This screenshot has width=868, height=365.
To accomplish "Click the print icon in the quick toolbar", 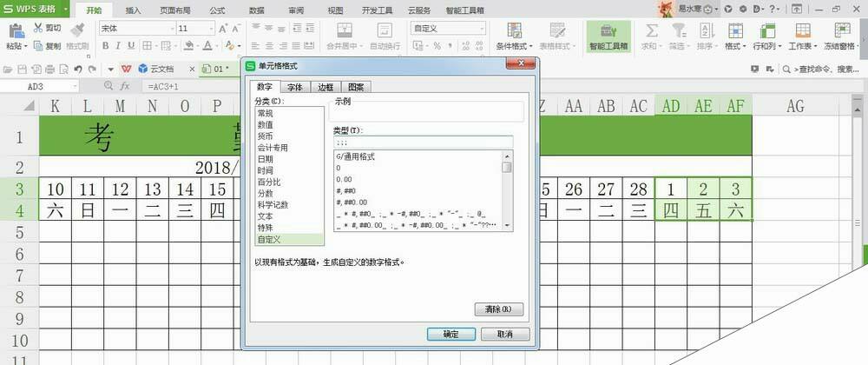I will pyautogui.click(x=49, y=70).
